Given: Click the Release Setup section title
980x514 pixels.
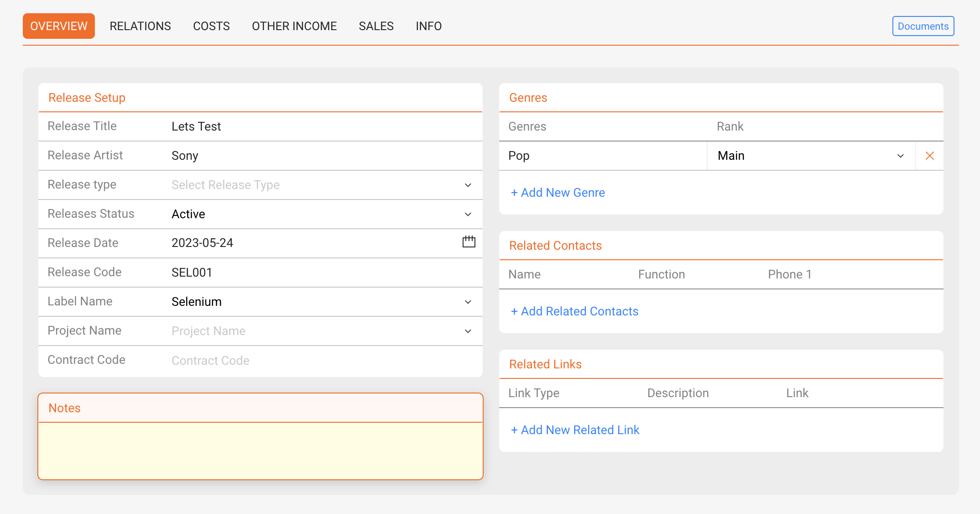Looking at the screenshot, I should coord(87,98).
